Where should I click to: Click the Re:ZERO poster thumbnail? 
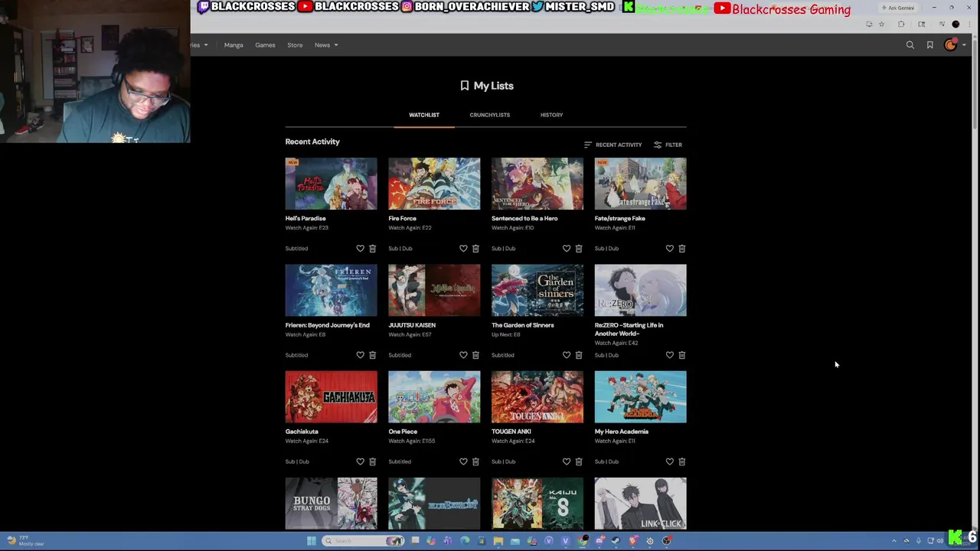pyautogui.click(x=641, y=291)
